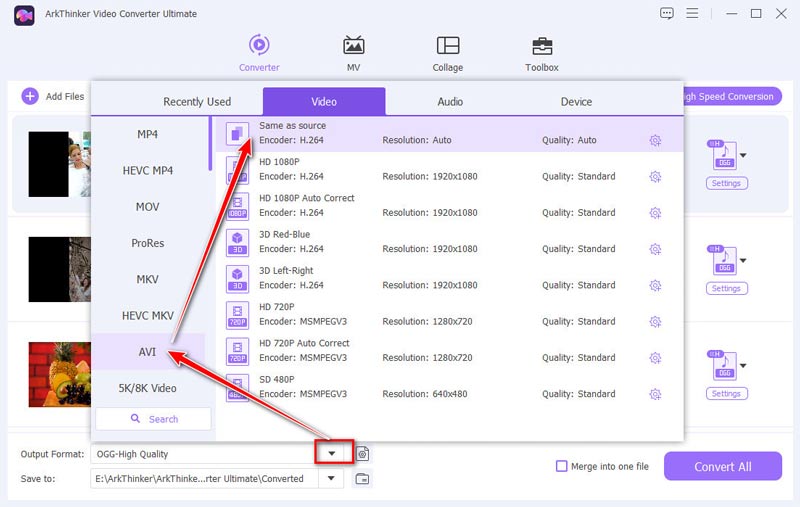Select HEVC MP4 in the format list
Image resolution: width=800 pixels, height=507 pixels.
click(x=147, y=170)
